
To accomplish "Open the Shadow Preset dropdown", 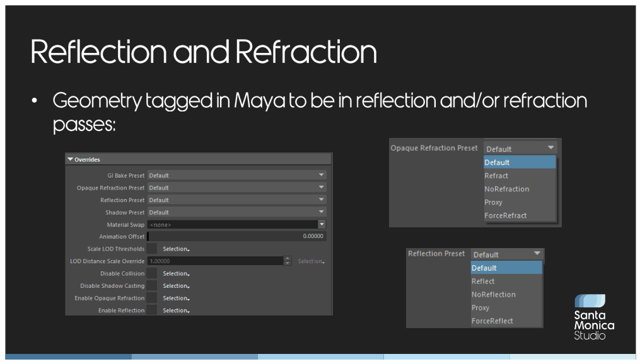I will coord(236,212).
